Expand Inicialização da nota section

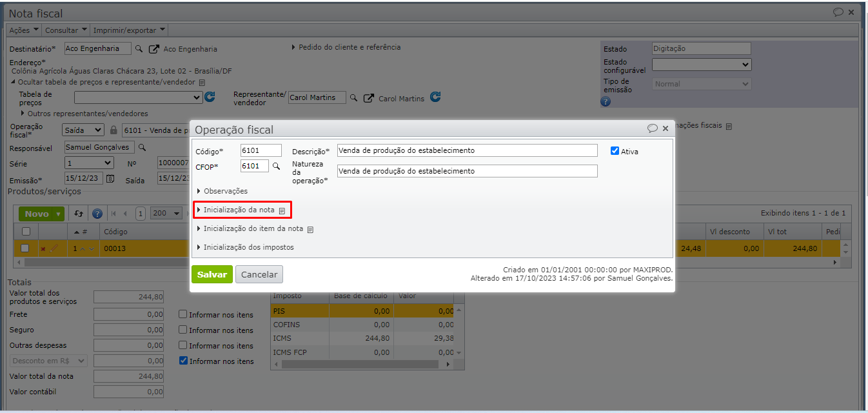point(235,210)
